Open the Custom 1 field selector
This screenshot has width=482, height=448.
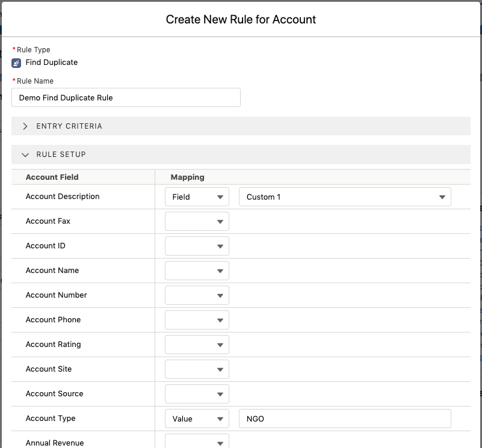(345, 196)
